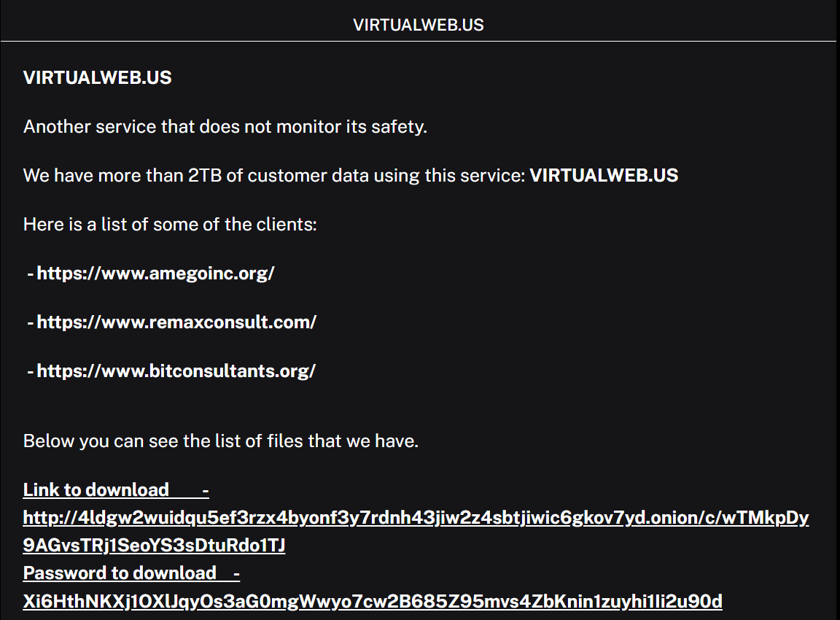Click the horizontal divider under the header

coord(419,42)
